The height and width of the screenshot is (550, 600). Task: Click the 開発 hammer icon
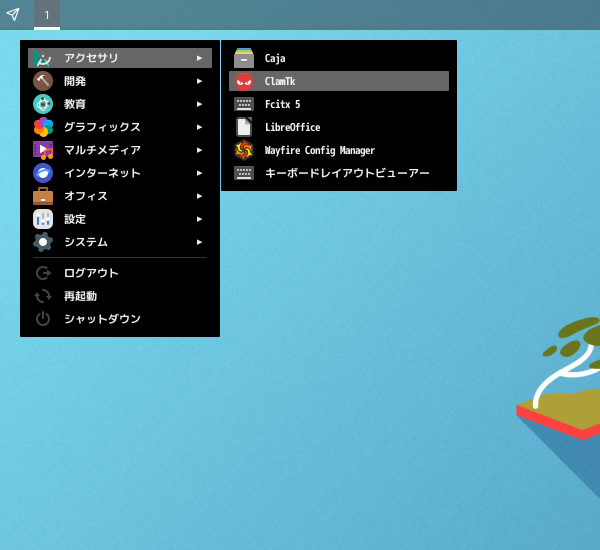(x=43, y=81)
